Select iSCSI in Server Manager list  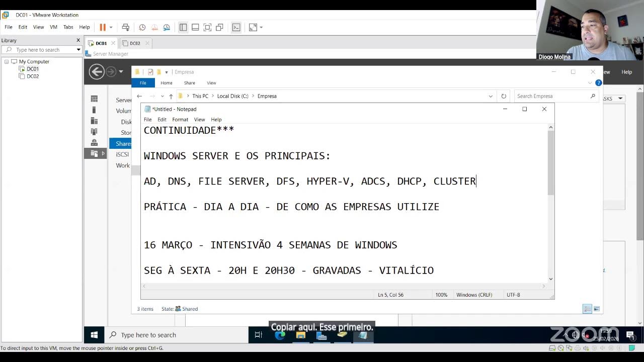click(x=122, y=154)
